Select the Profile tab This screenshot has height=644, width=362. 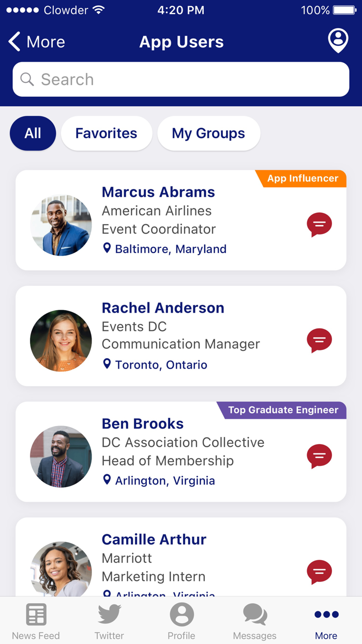click(x=181, y=620)
